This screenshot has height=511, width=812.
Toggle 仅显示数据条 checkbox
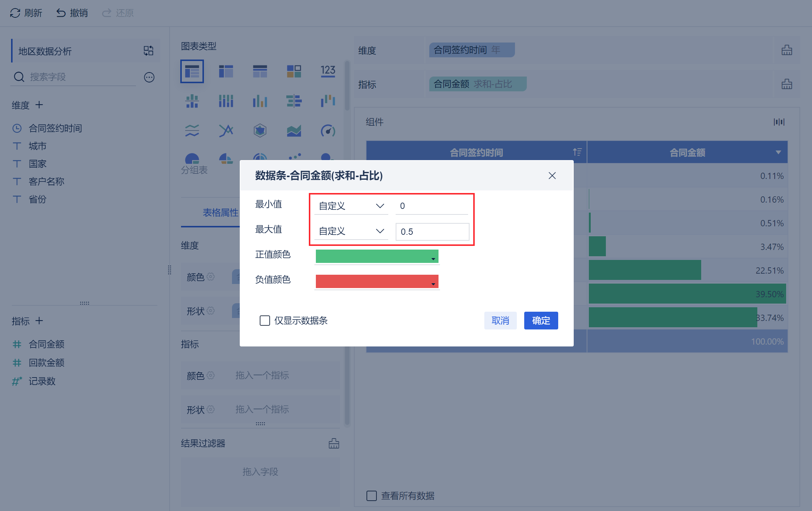265,321
